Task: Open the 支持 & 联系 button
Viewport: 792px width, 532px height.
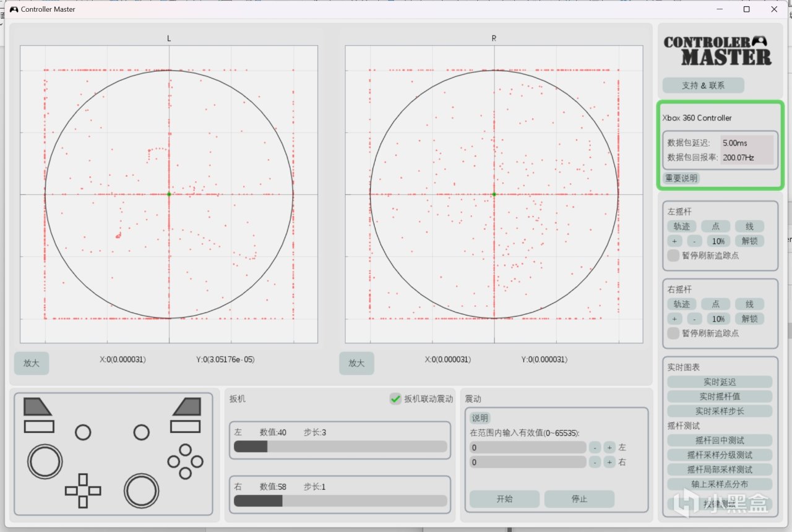Action: click(704, 85)
